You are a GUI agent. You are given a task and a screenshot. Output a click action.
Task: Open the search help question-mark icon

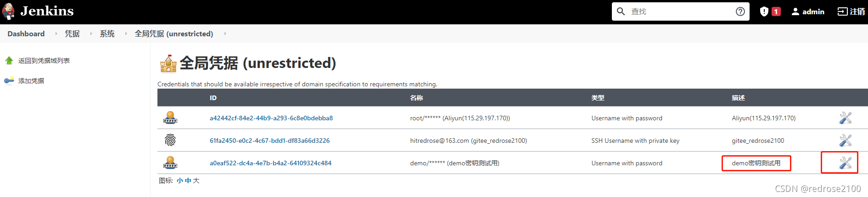tap(740, 11)
